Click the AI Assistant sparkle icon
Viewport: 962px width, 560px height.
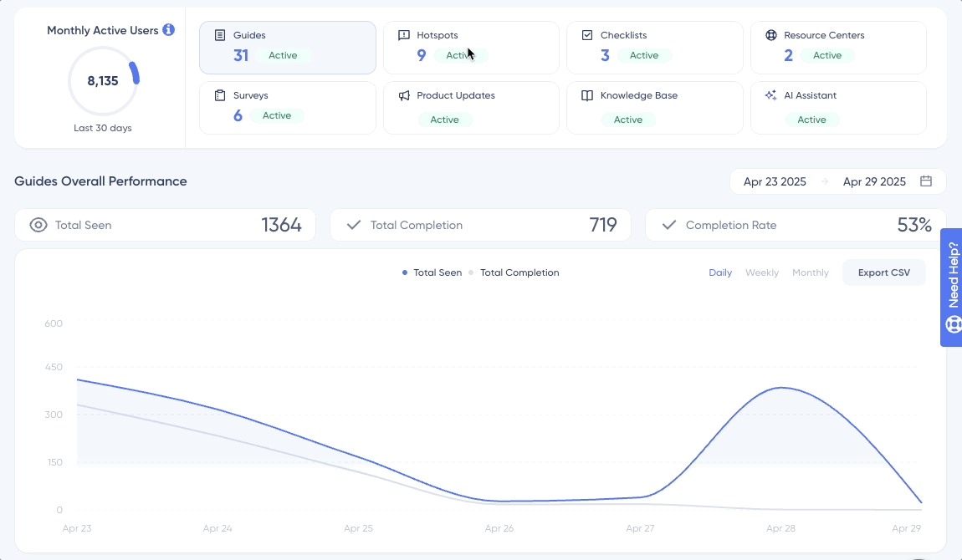point(770,95)
